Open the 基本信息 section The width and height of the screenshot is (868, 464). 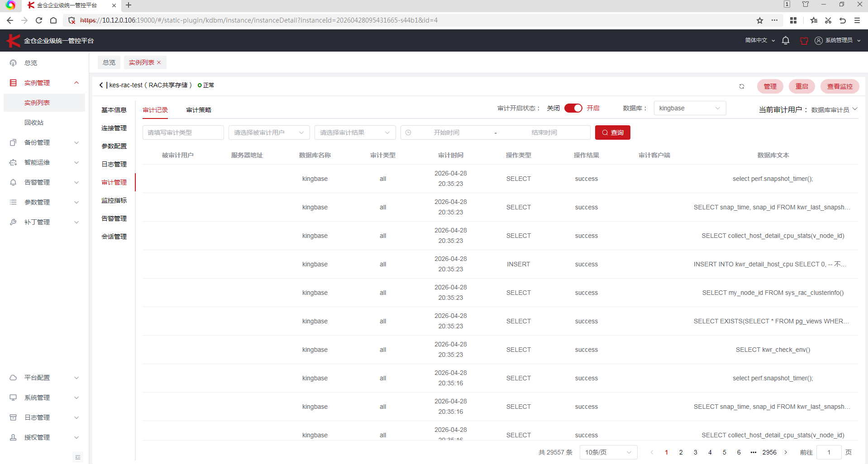tap(114, 110)
